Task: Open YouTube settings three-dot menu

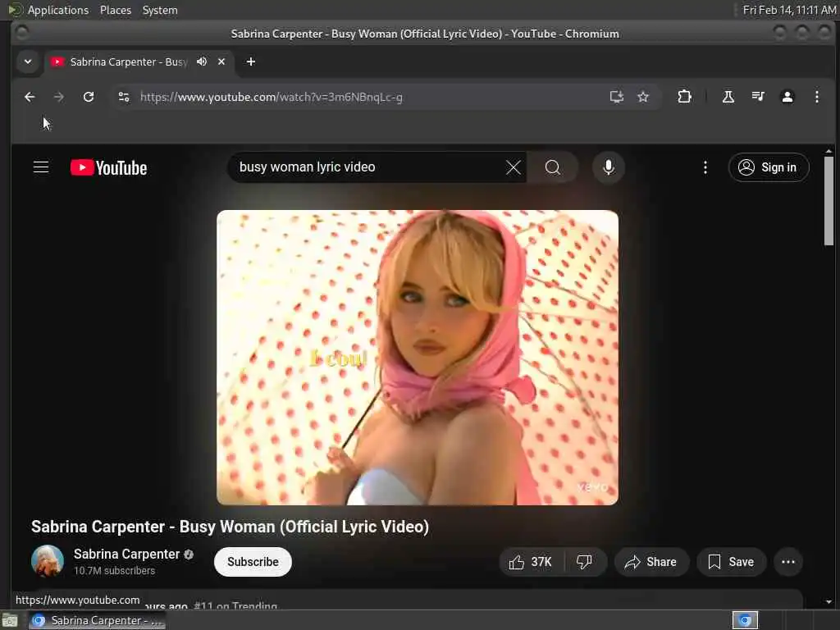Action: [705, 167]
